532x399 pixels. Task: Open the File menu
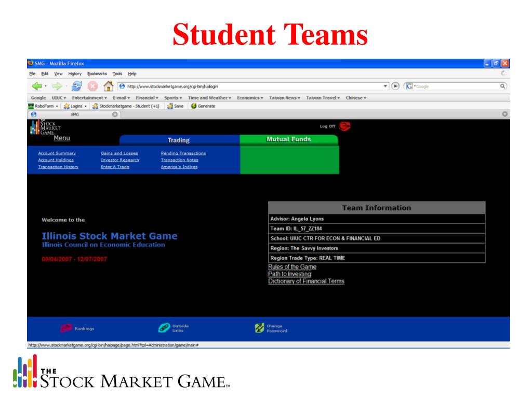click(32, 74)
